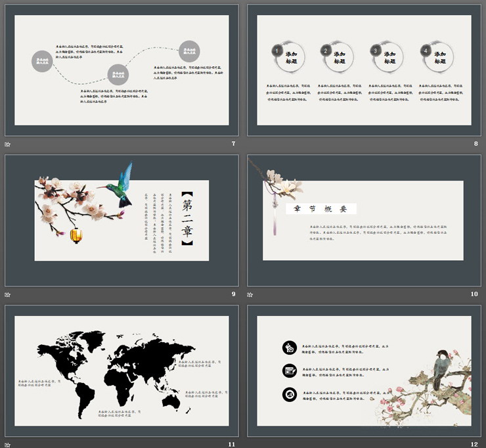
Task: Click the slide number 8 label
Action: point(475,144)
